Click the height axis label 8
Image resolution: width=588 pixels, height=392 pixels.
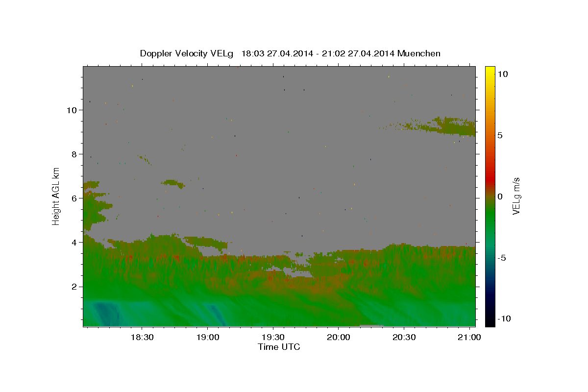[x=74, y=154]
